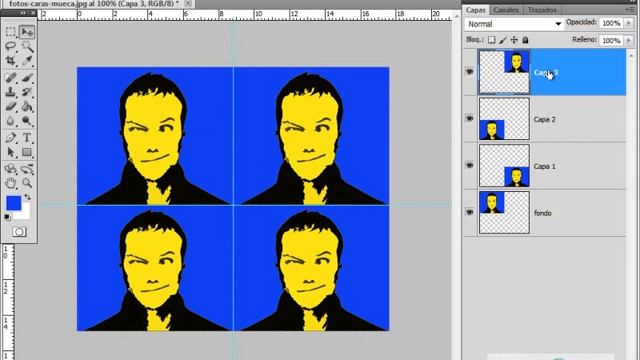Screen dimensions: 640x360
Task: Select the Capa 1 layer thumbnail
Action: pos(504,166)
